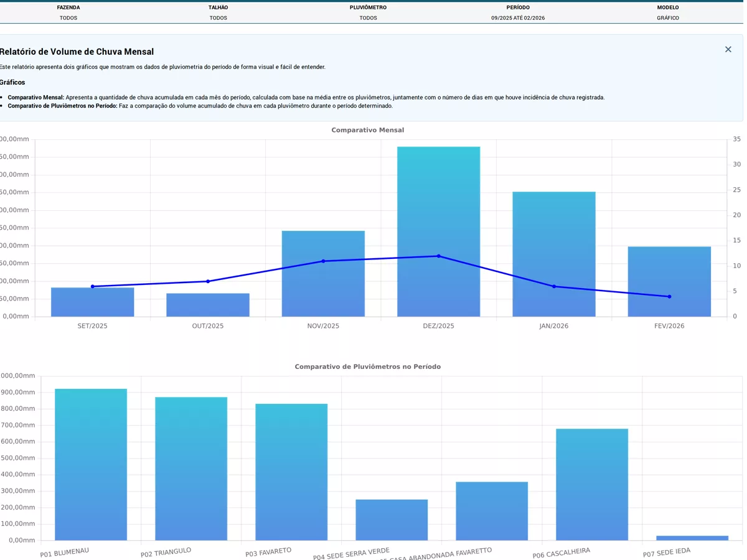
Task: Click the P01 BLUMENAU axis label
Action: (x=65, y=553)
